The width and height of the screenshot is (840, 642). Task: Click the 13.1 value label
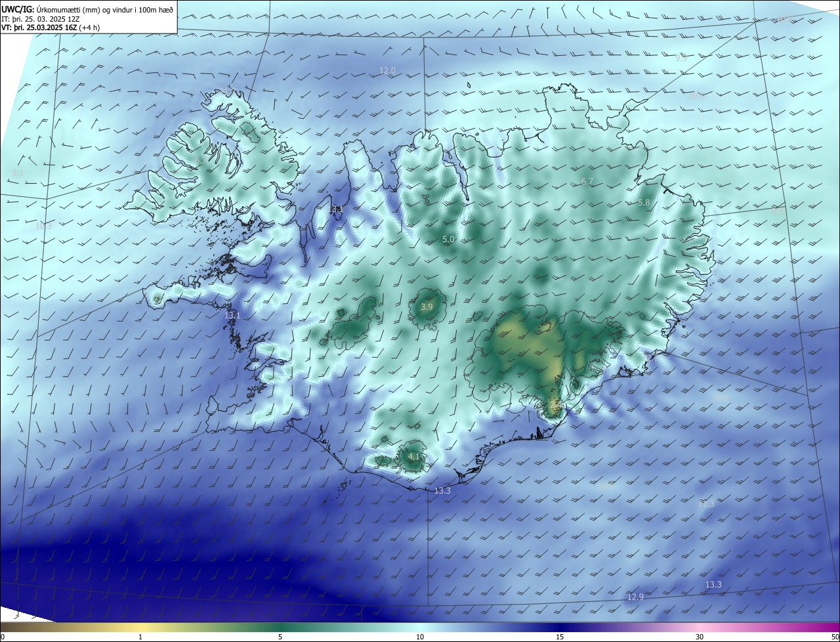coord(232,316)
